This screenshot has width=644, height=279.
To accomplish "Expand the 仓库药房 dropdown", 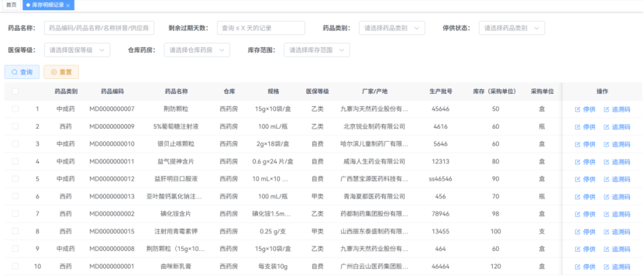I will pyautogui.click(x=197, y=50).
